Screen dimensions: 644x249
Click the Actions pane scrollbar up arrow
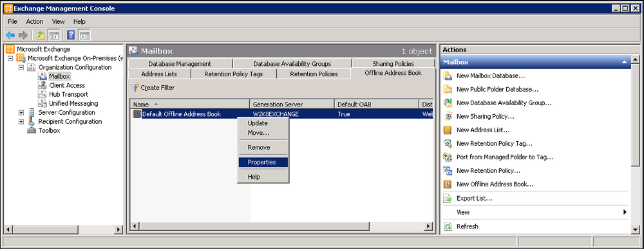[635, 60]
